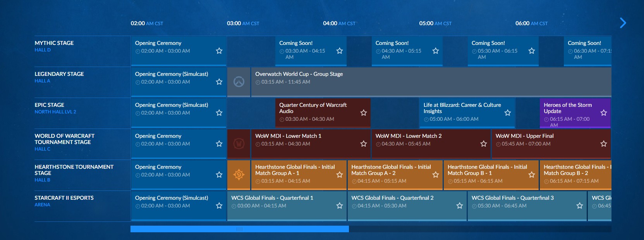Star Heroes of the Storm Update
Viewport: 644px width, 240px height.
point(604,113)
